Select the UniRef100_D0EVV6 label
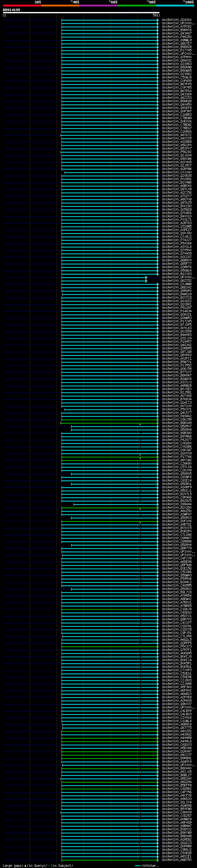The image size is (197, 868). [177, 121]
